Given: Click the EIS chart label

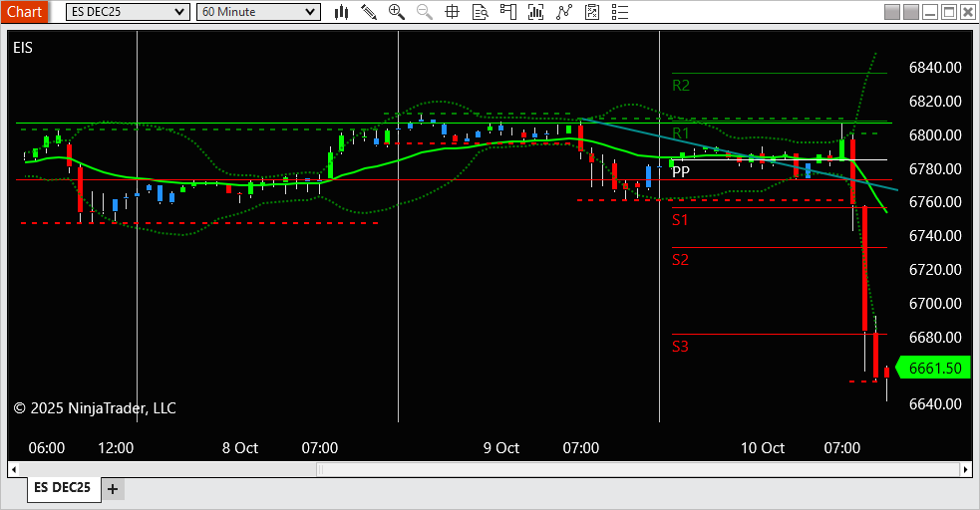Looking at the screenshot, I should click(x=23, y=48).
